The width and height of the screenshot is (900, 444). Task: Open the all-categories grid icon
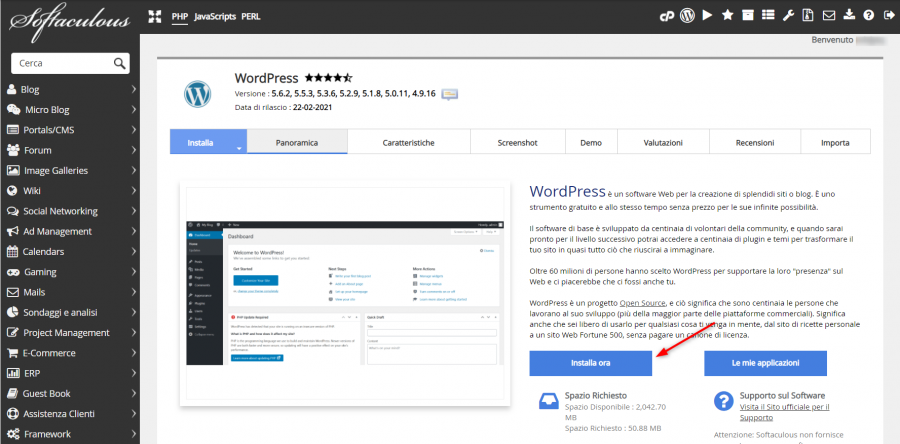pos(154,16)
